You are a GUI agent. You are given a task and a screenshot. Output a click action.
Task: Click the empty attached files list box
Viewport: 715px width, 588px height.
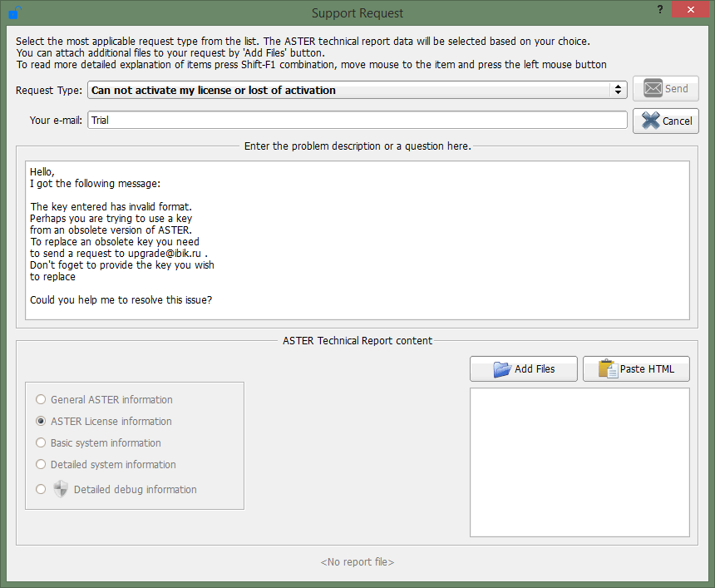point(579,462)
